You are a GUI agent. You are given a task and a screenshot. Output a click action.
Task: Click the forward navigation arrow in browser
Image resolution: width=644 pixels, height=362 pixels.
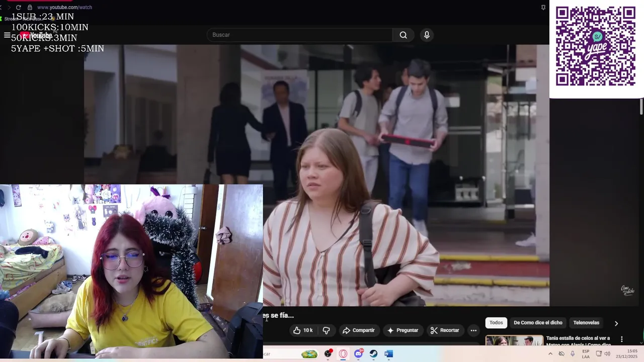[x=9, y=8]
